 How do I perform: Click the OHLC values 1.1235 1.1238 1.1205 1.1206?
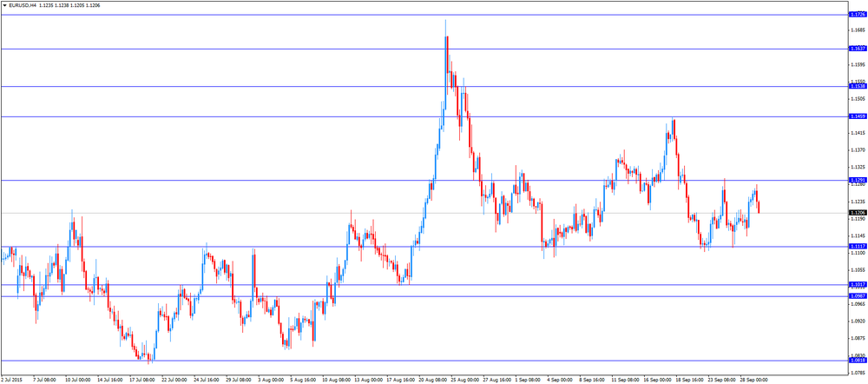(x=69, y=4)
